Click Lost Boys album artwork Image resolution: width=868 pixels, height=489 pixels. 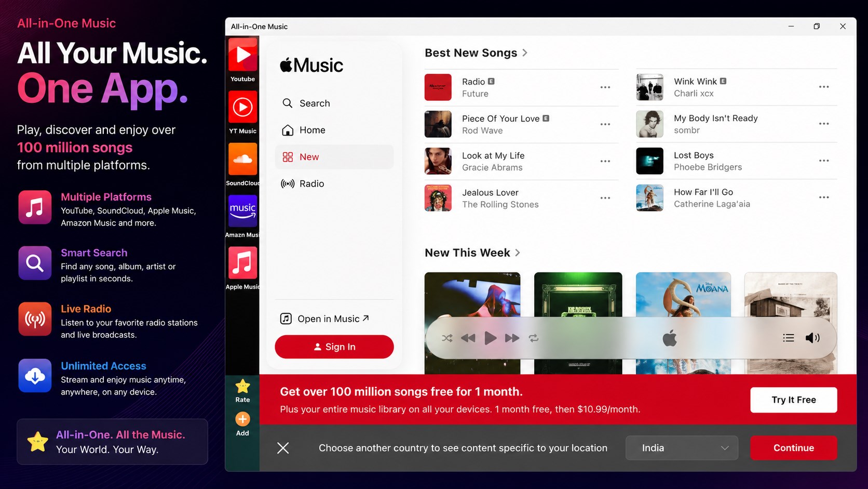click(650, 161)
